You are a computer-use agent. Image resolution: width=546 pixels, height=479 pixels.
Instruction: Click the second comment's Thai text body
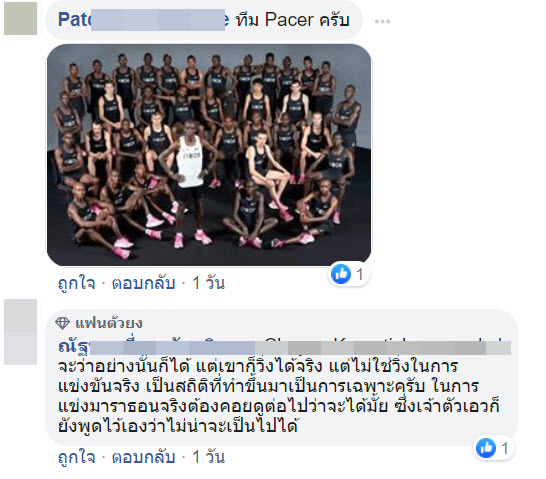(x=279, y=396)
